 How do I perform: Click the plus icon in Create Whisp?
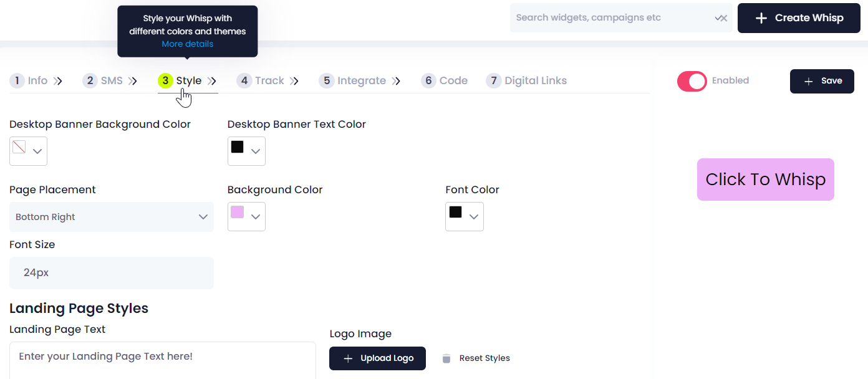tap(761, 18)
